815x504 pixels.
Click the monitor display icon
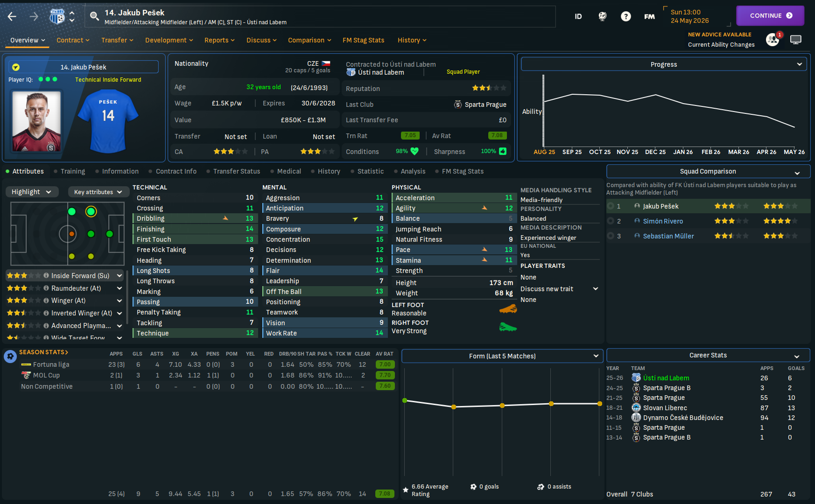pyautogui.click(x=796, y=40)
